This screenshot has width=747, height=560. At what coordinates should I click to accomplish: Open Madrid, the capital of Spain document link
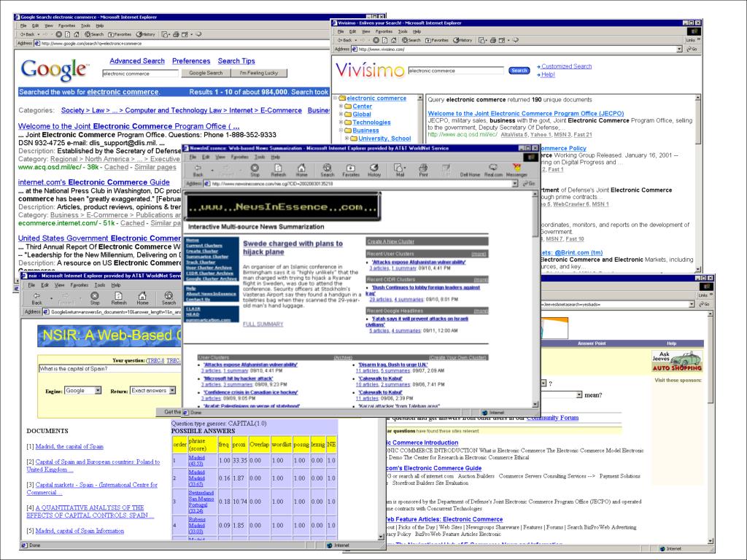tap(69, 447)
